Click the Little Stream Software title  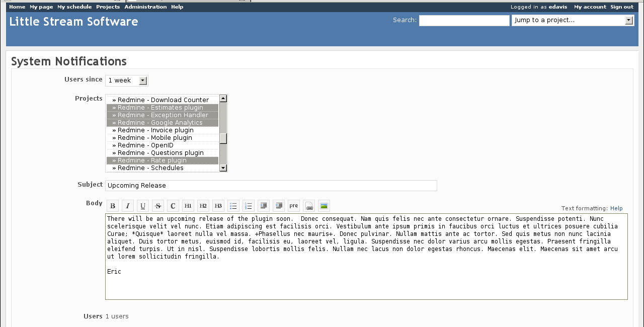pyautogui.click(x=73, y=22)
